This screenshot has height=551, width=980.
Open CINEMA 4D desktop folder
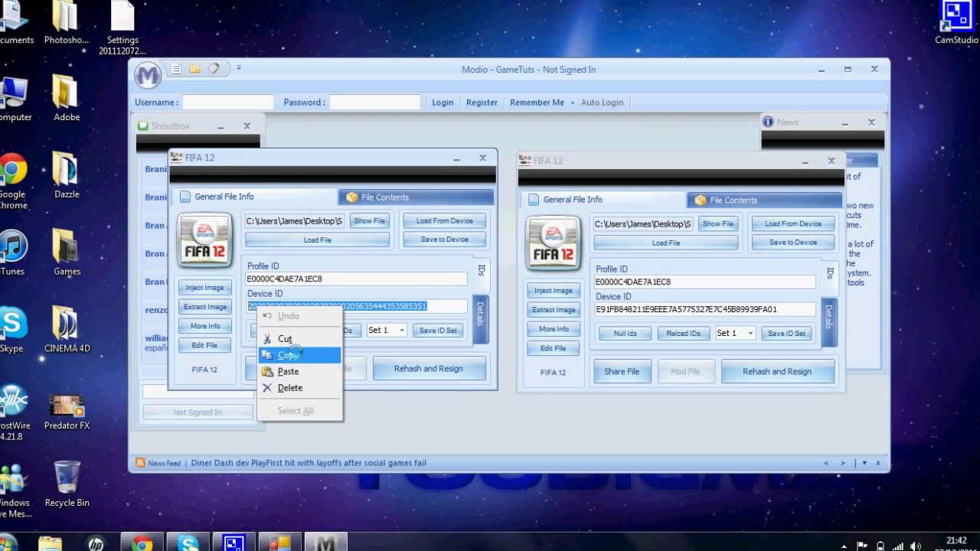click(x=67, y=331)
